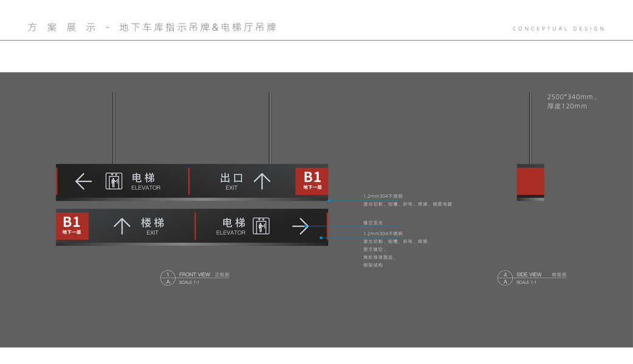
Task: Click the 2500*340mm dimension note
Action: pos(572,96)
